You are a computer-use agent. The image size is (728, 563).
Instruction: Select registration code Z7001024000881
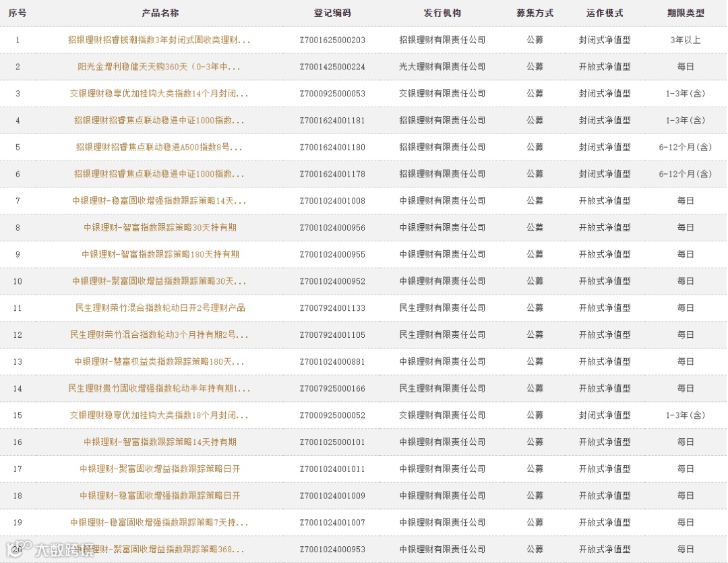point(332,361)
